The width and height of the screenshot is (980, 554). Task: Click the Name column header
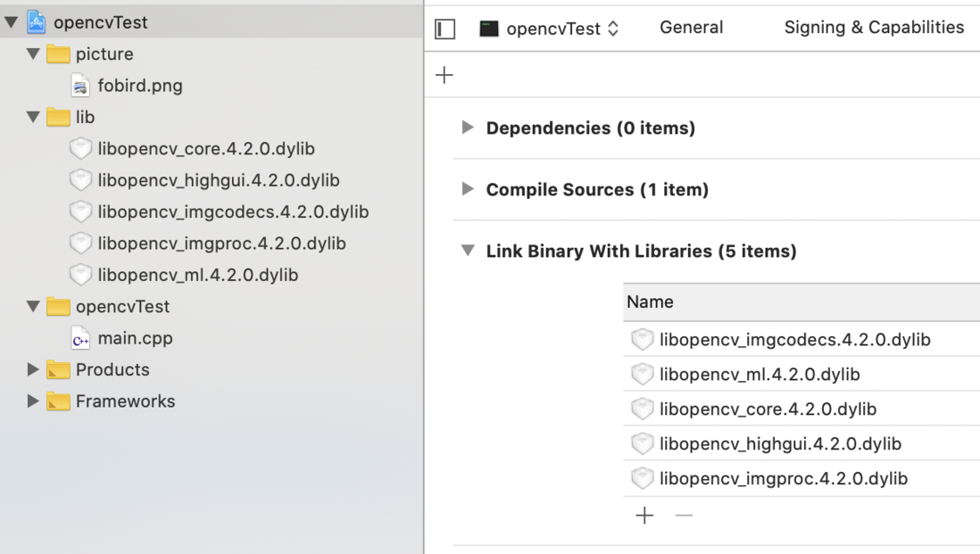point(801,302)
